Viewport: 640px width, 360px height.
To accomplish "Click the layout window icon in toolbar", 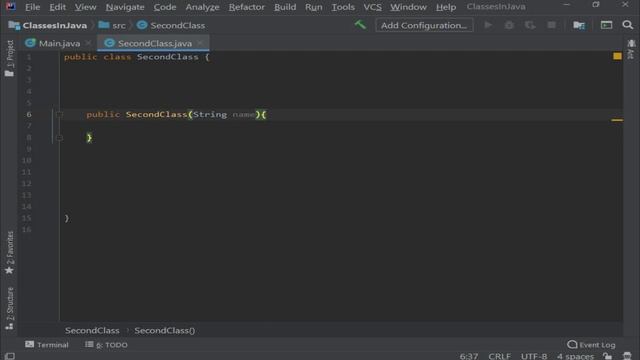I will pyautogui.click(x=606, y=25).
